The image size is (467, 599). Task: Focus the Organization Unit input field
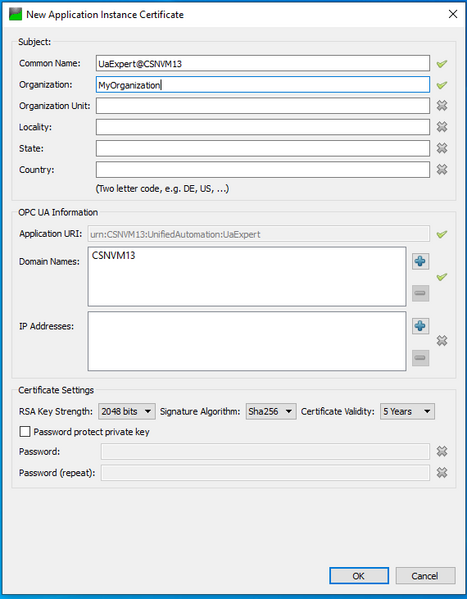263,106
